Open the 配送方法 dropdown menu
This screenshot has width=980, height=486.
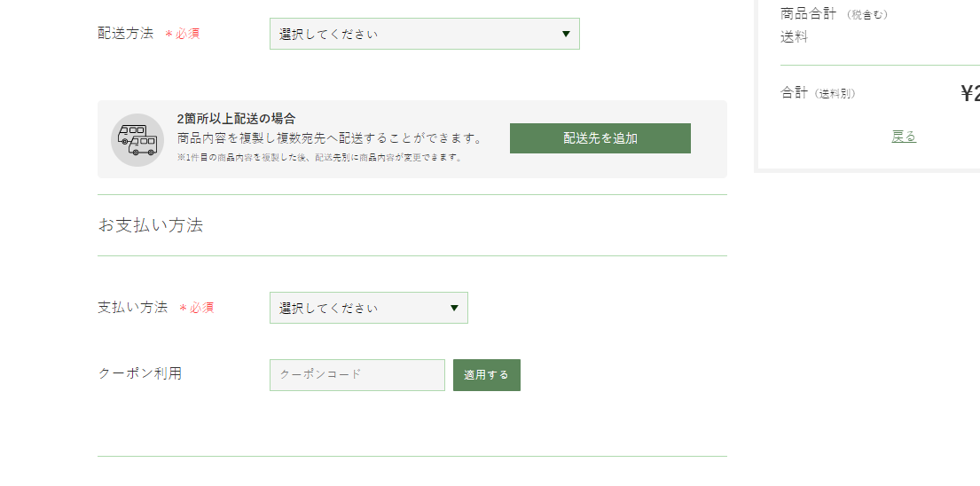tap(425, 34)
